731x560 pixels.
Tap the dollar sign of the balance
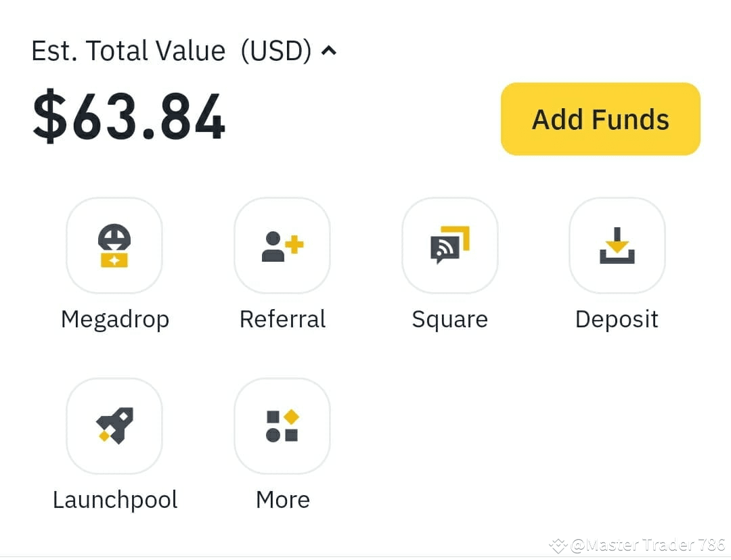tap(49, 116)
